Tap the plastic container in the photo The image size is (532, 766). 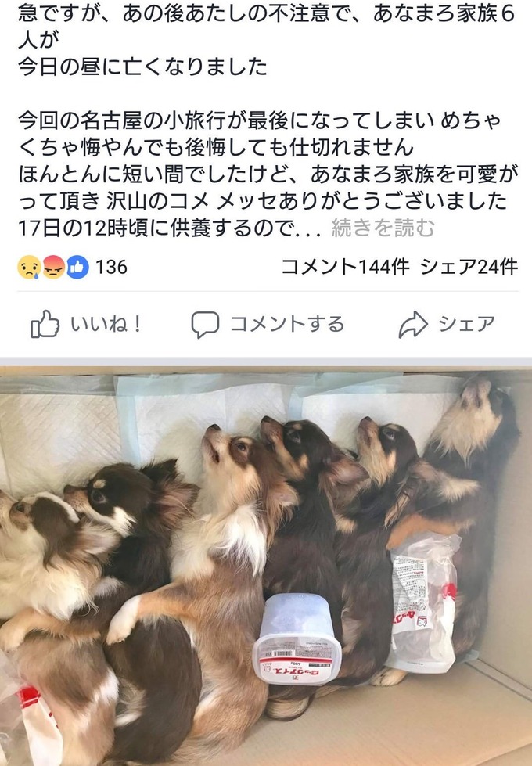pos(297,638)
